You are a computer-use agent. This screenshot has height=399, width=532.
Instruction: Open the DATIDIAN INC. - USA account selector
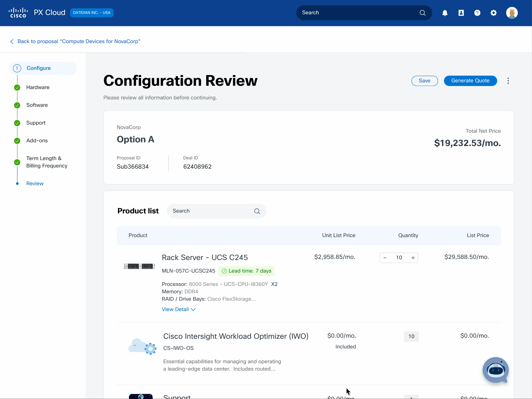[92, 13]
